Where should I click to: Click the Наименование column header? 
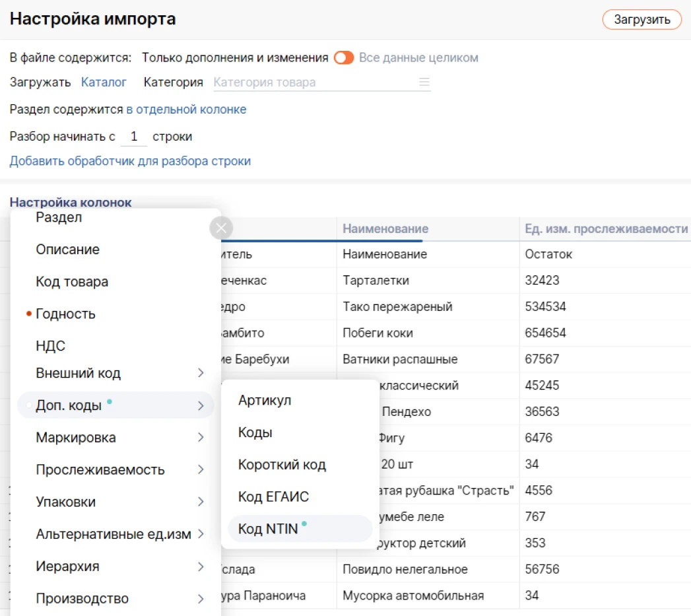[385, 229]
